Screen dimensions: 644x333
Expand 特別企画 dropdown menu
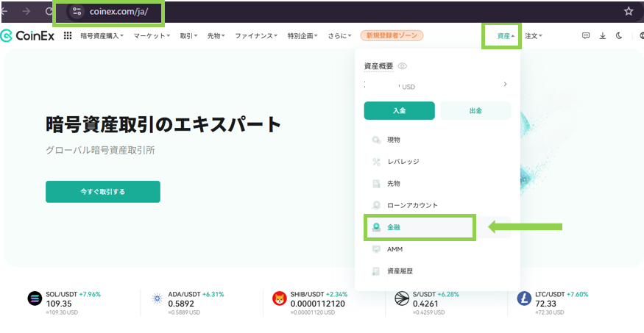302,36
